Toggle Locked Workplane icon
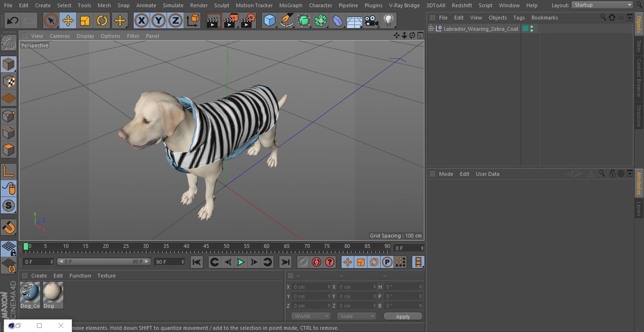 tap(9, 249)
